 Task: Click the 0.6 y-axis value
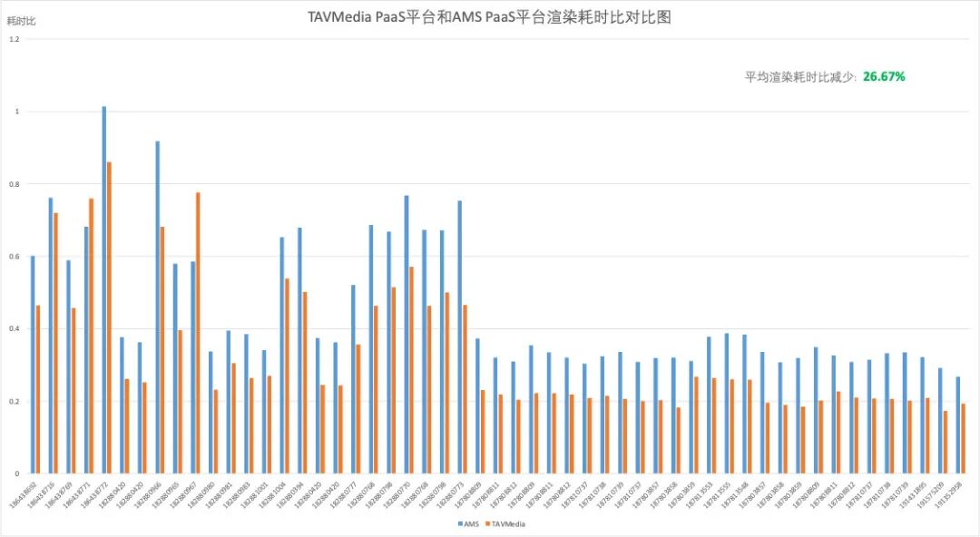pos(15,257)
